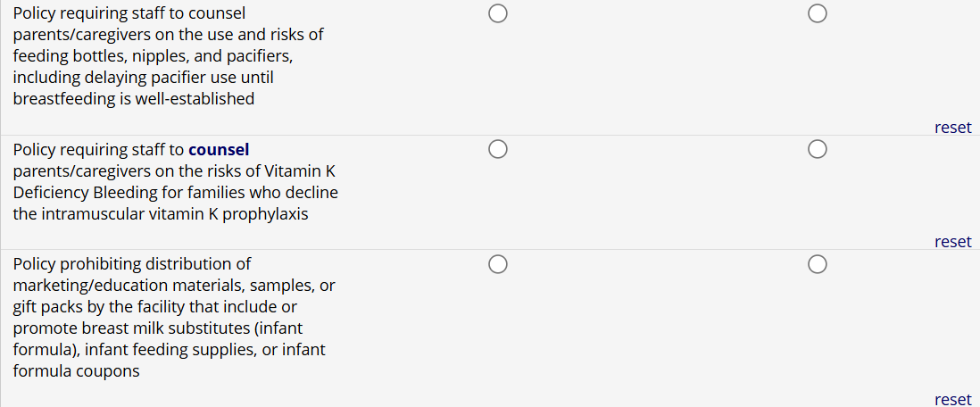Click 'formula coupons' text
980x407 pixels.
click(77, 370)
